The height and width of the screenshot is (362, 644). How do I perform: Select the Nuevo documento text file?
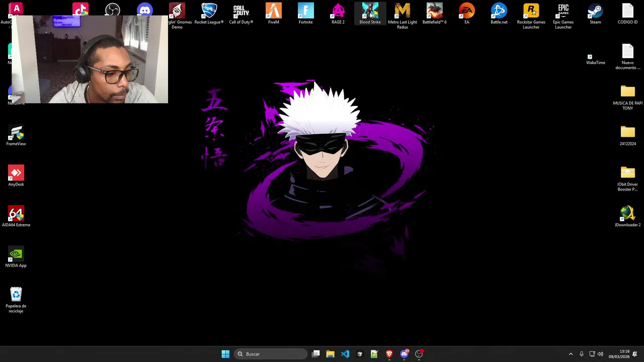[628, 57]
